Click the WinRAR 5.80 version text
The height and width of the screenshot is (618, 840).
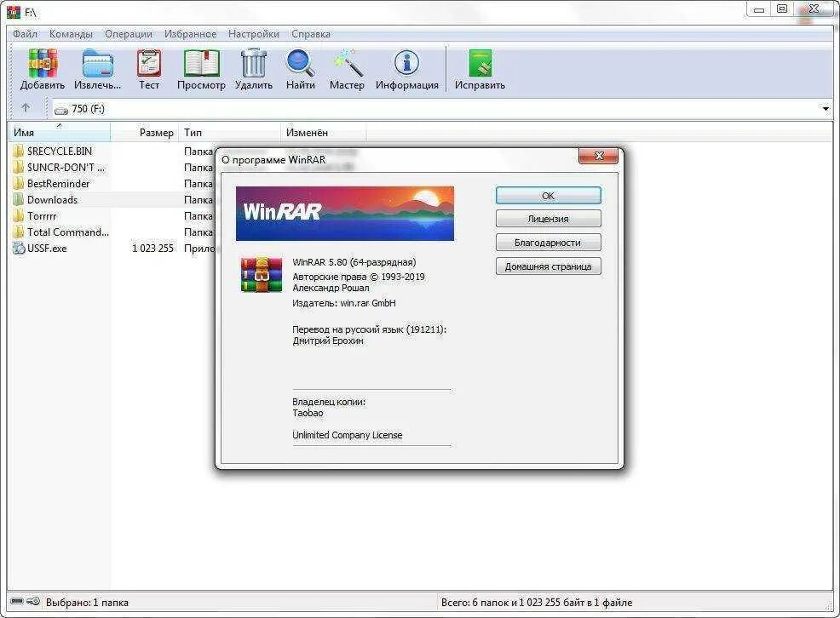coord(354,262)
